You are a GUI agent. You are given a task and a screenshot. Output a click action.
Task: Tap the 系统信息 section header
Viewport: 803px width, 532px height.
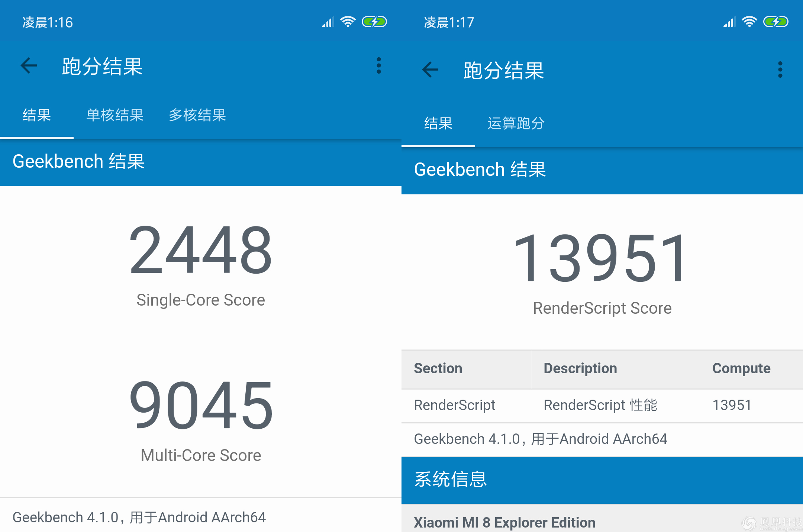click(602, 480)
